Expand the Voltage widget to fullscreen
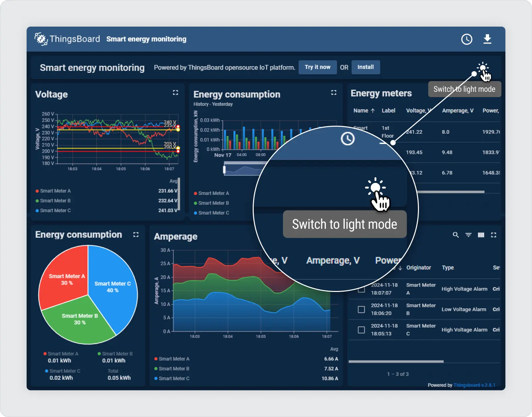532x417 pixels. click(x=175, y=92)
